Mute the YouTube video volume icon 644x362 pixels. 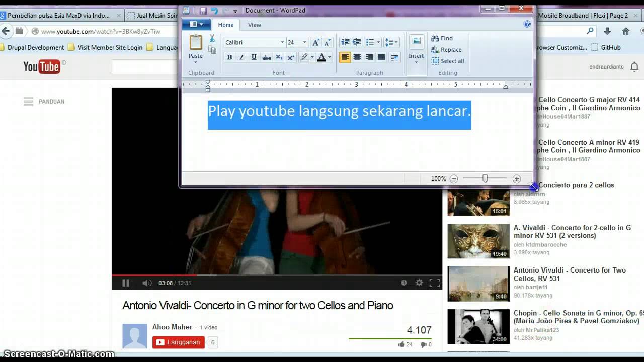[x=147, y=283]
